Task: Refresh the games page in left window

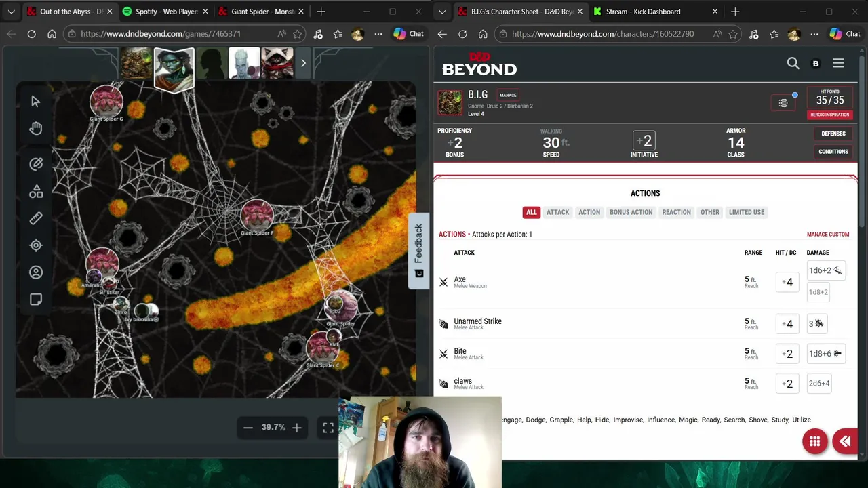Action: pyautogui.click(x=32, y=34)
